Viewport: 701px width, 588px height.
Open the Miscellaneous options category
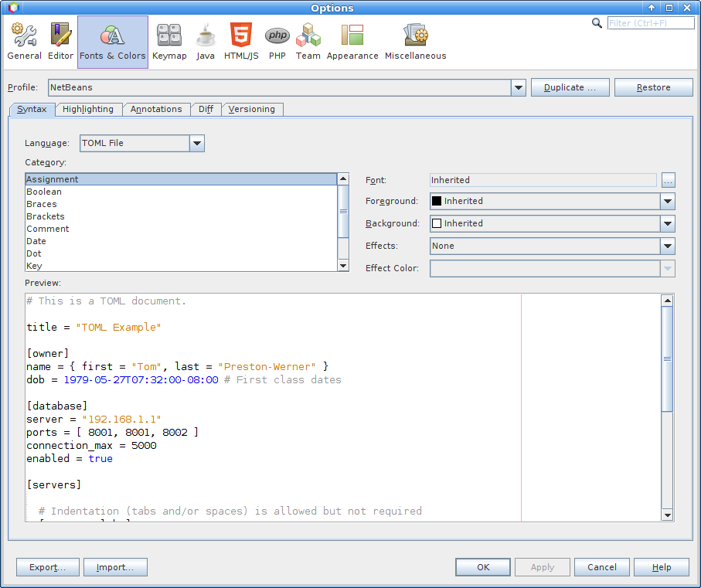coord(415,42)
